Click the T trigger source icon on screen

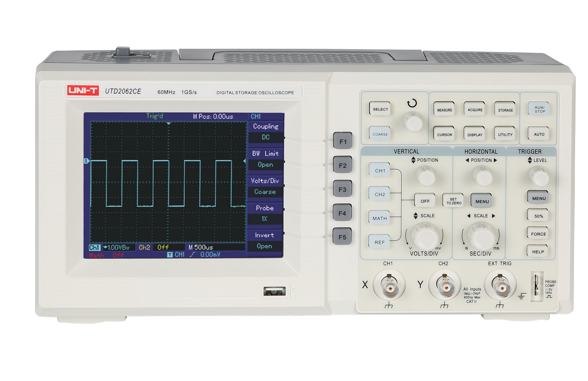(x=170, y=255)
